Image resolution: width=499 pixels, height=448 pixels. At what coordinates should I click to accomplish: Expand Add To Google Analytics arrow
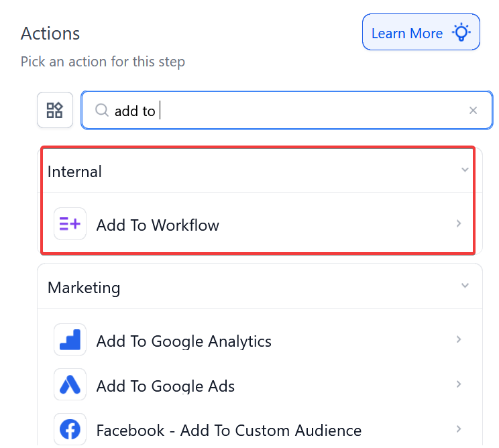pos(459,340)
